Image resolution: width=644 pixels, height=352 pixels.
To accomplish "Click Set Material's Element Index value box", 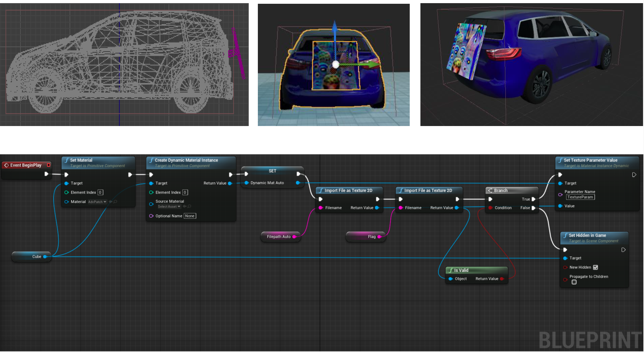I will pos(100,192).
